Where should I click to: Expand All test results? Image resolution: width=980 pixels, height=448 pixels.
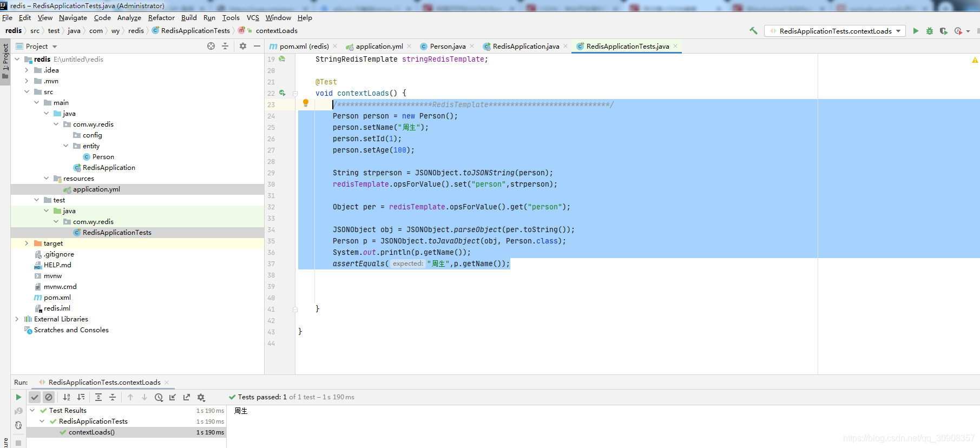point(98,397)
